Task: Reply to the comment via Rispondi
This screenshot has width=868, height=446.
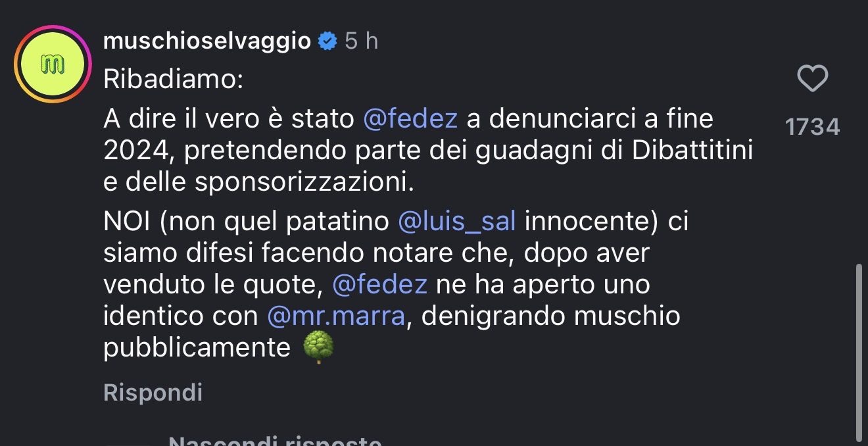Action: tap(152, 393)
